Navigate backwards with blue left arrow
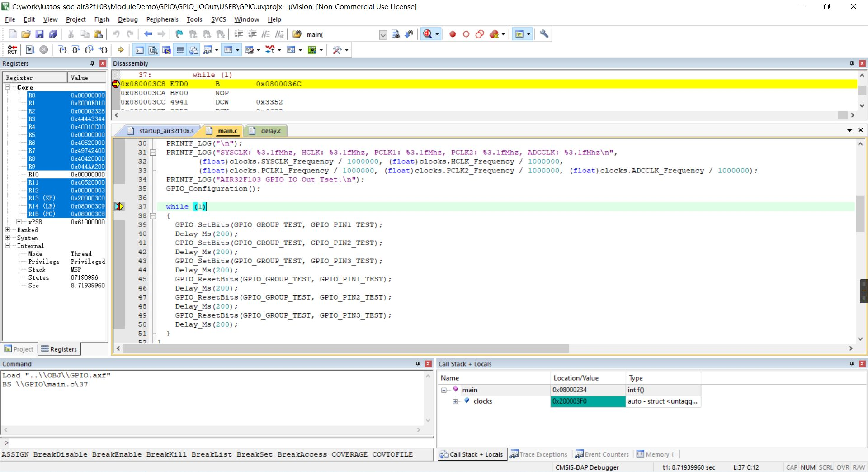The height and width of the screenshot is (472, 868). (x=148, y=34)
